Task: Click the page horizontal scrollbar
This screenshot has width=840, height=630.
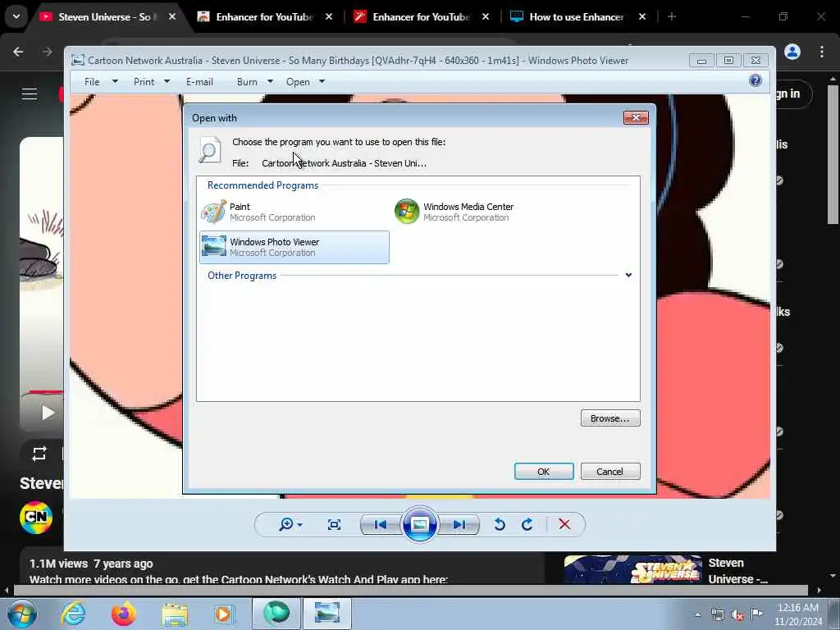Action: (410, 591)
